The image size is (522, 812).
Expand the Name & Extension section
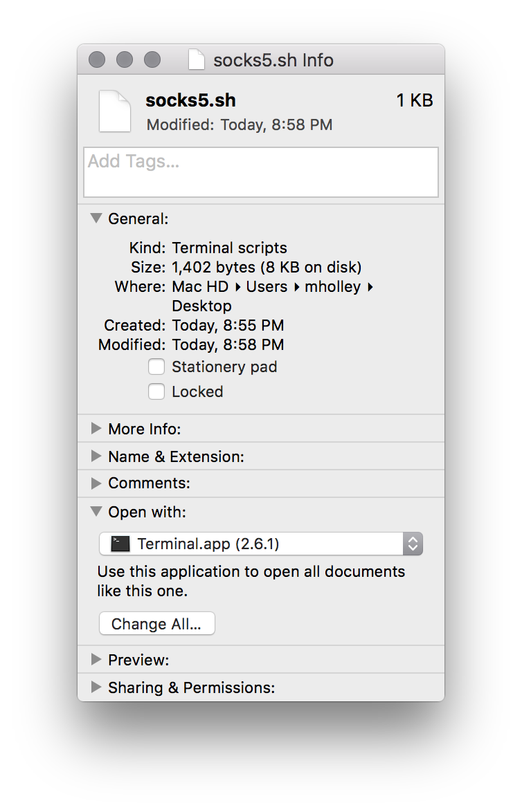click(96, 456)
